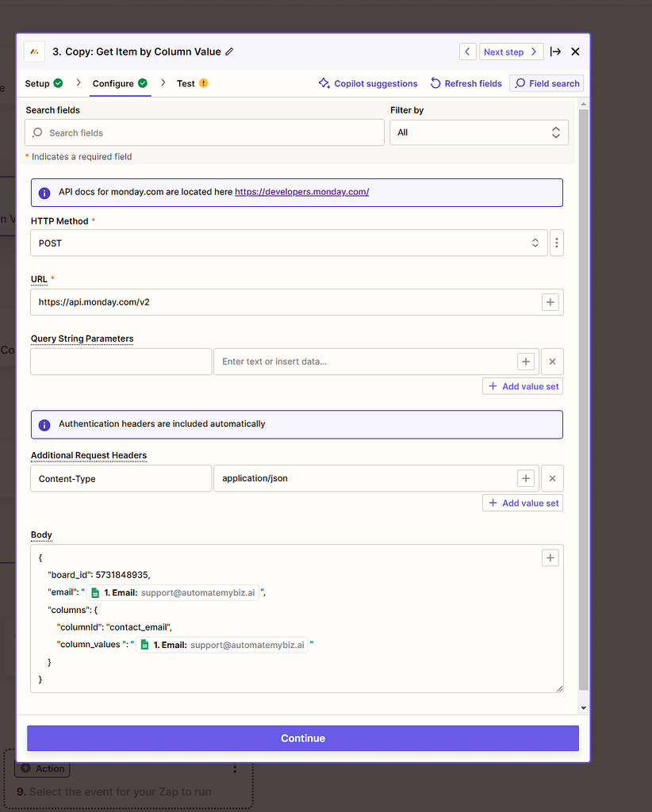The height and width of the screenshot is (812, 652).
Task: Open the three-dot menu beside HTTP Method
Action: click(x=556, y=243)
